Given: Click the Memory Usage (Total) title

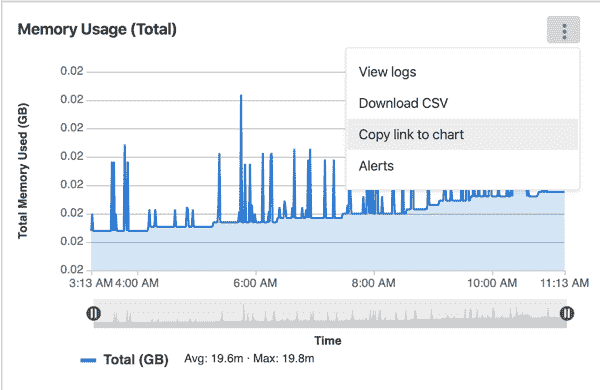Looking at the screenshot, I should [x=97, y=29].
